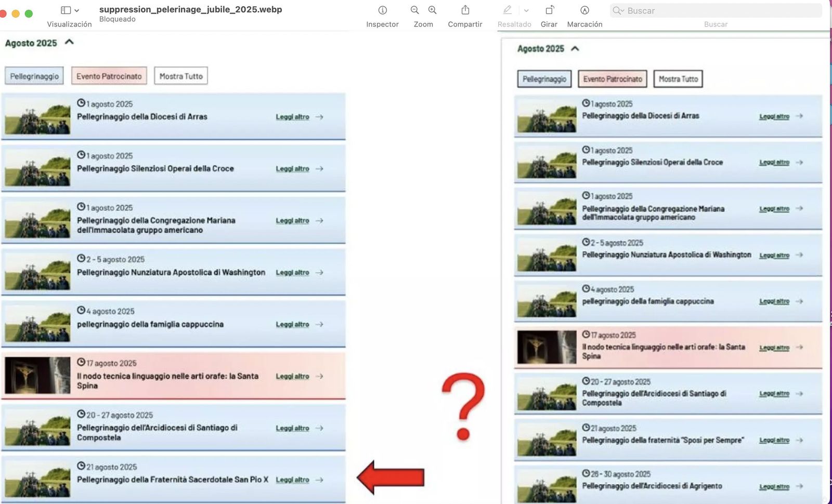Open the Inspector panel
The image size is (832, 504).
point(383,10)
